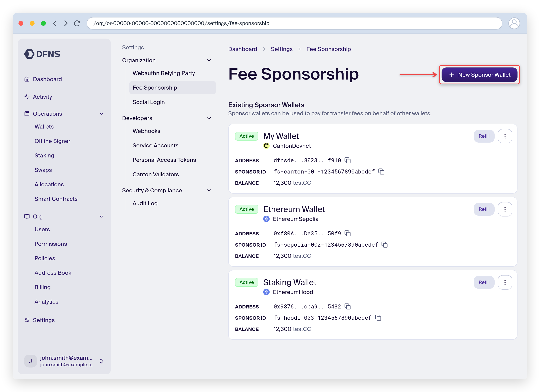The image size is (540, 392).
Task: Collapse the Developers settings group
Action: pos(209,118)
